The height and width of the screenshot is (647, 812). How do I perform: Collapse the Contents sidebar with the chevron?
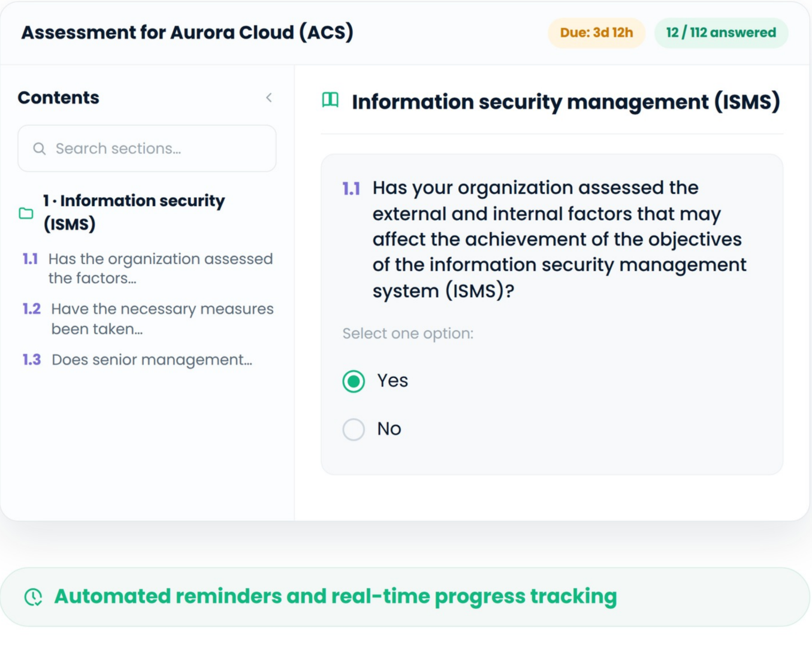point(269,98)
